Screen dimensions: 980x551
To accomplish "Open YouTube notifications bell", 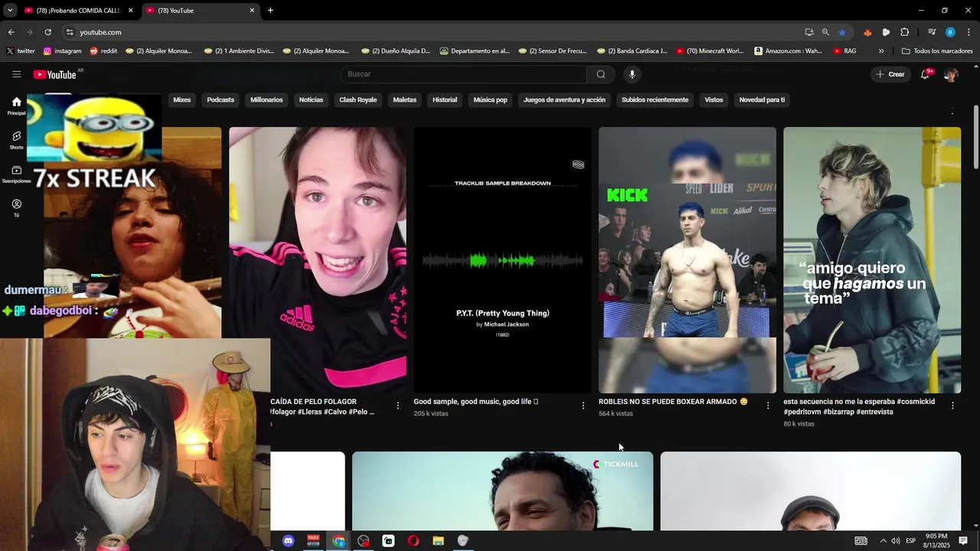I will tap(926, 74).
